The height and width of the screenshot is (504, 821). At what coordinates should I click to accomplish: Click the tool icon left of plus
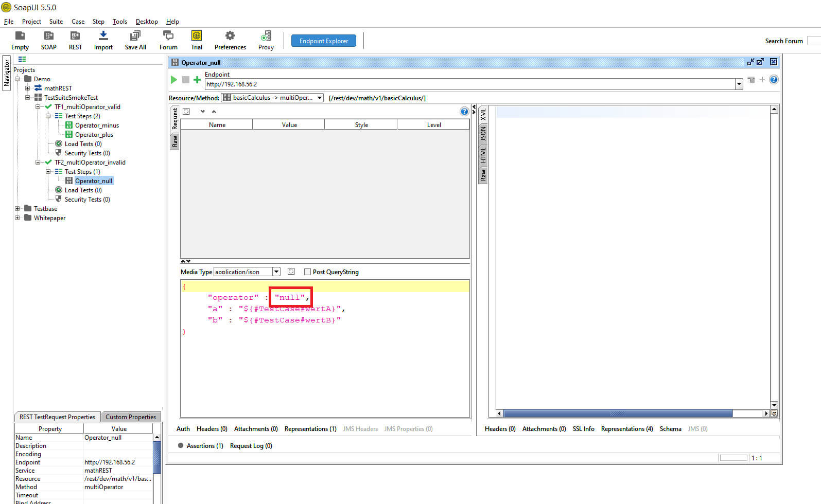[752, 80]
